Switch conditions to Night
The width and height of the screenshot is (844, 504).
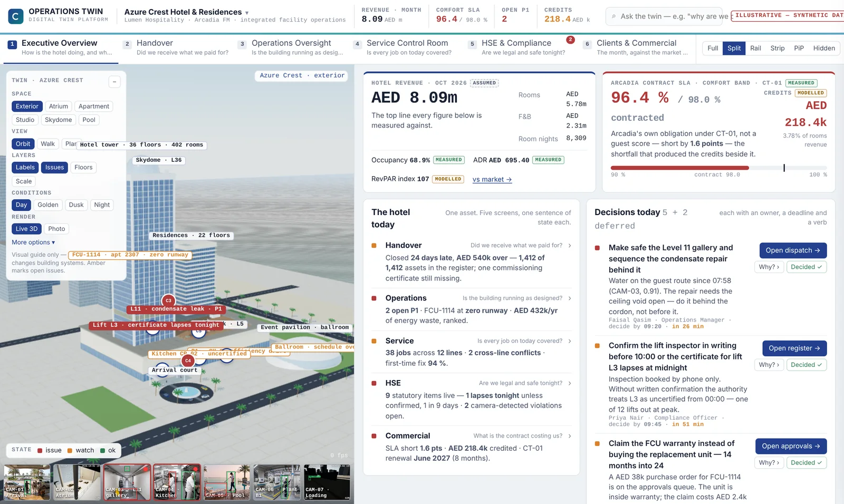click(x=102, y=205)
